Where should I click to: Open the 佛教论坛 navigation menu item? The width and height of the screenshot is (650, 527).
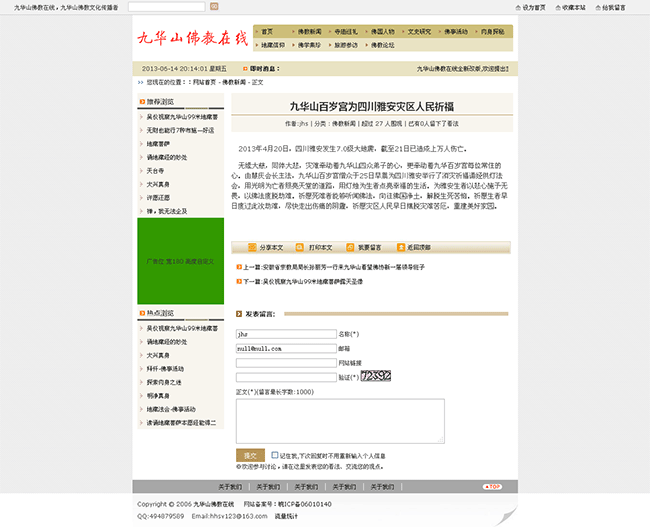(382, 45)
